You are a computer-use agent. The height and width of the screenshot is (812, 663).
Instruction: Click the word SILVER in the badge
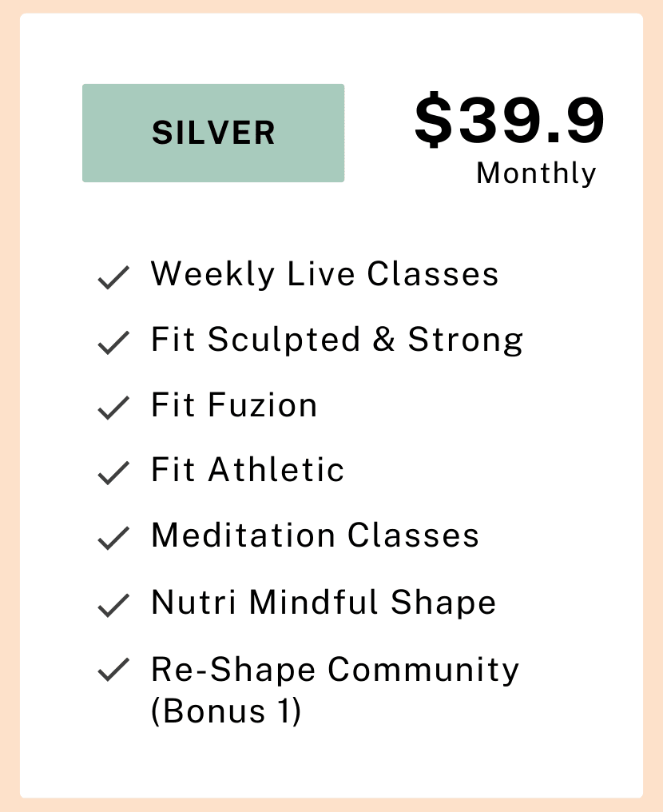(x=213, y=133)
